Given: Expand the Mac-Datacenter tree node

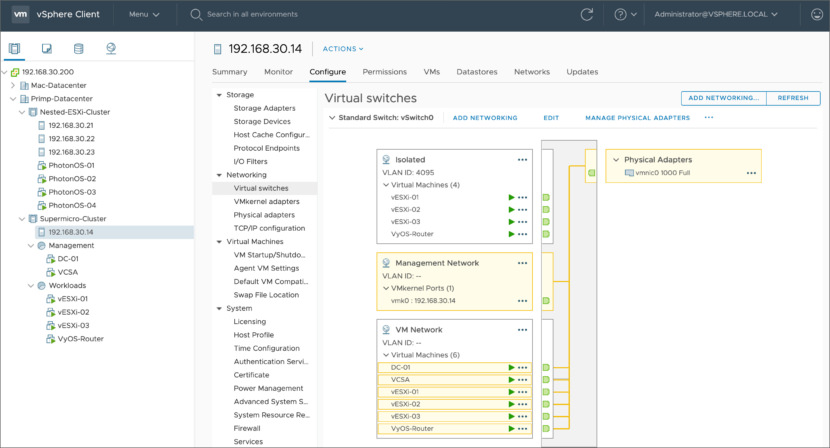Looking at the screenshot, I should tap(12, 86).
